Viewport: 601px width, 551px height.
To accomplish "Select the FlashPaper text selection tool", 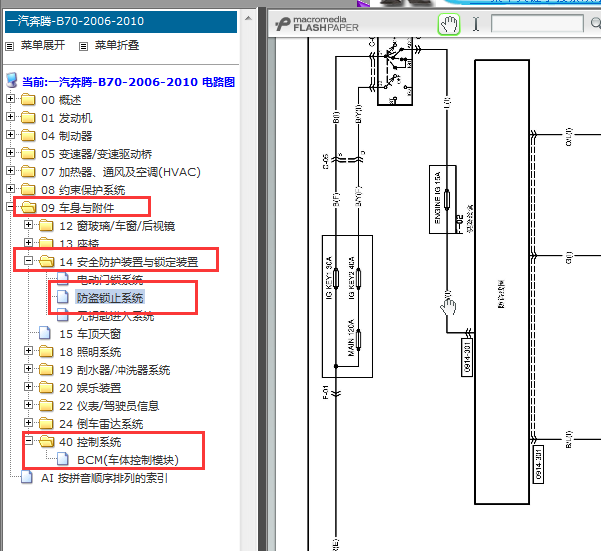I will point(476,25).
